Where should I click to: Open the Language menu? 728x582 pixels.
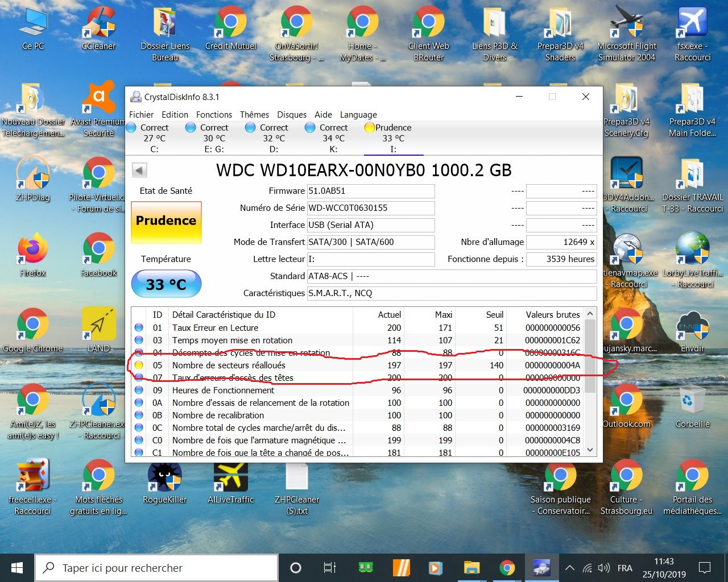coord(358,114)
